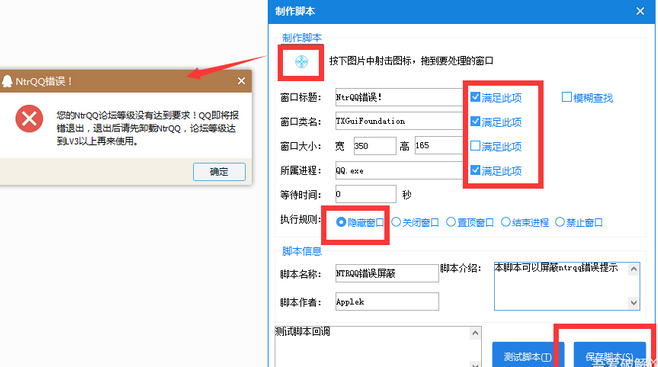The width and height of the screenshot is (658, 367).
Task: Click the window width (宽) field
Action: [x=375, y=146]
